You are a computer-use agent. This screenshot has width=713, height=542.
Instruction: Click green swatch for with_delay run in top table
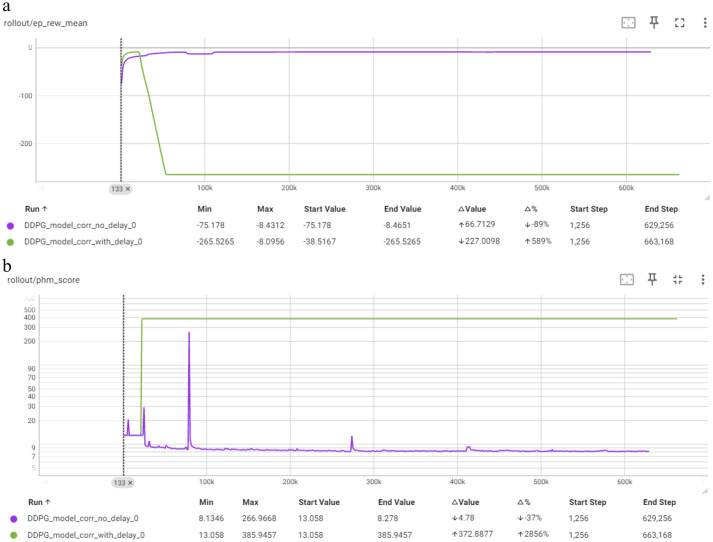click(10, 242)
